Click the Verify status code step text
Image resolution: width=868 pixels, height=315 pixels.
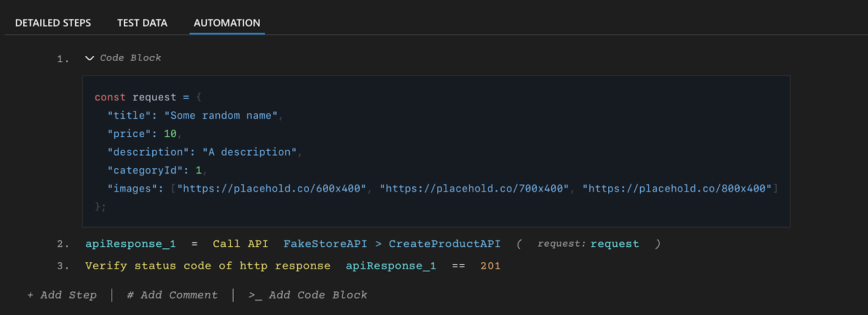tap(207, 266)
